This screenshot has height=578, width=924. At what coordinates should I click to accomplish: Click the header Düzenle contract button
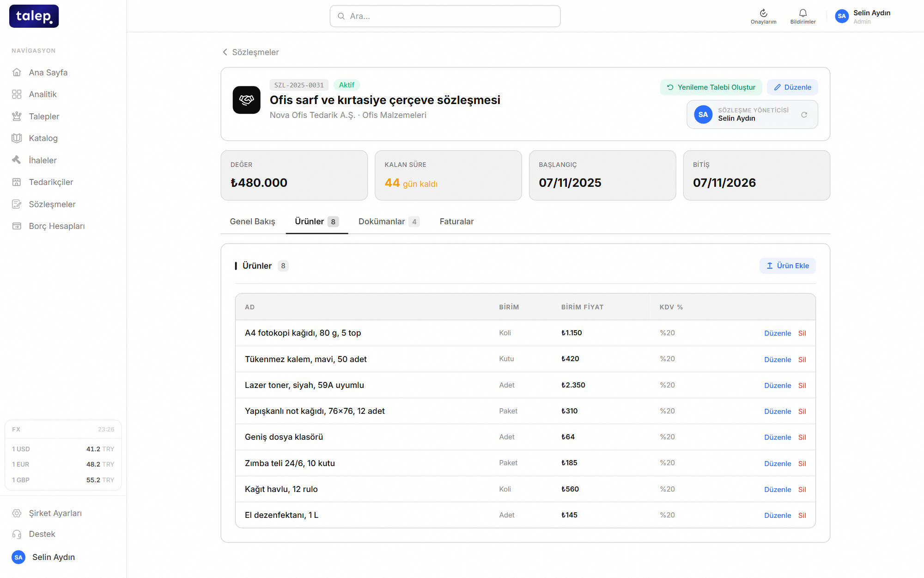[x=792, y=87]
